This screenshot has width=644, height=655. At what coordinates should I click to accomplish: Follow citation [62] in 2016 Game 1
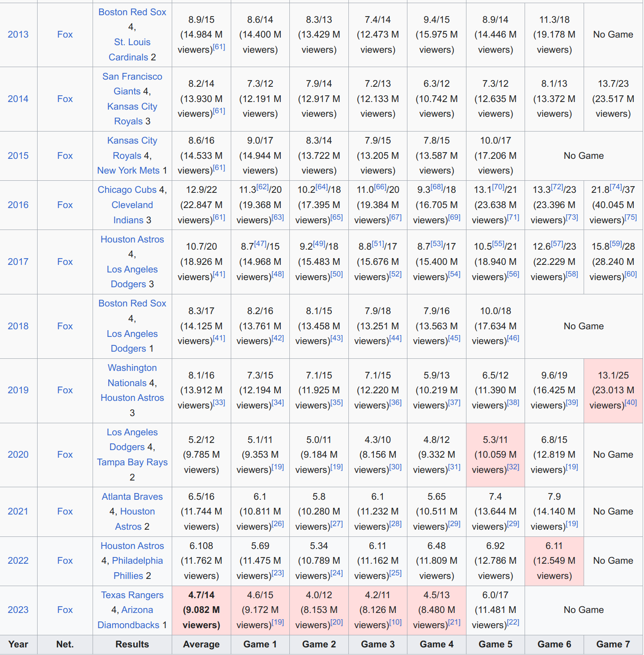[x=263, y=187]
